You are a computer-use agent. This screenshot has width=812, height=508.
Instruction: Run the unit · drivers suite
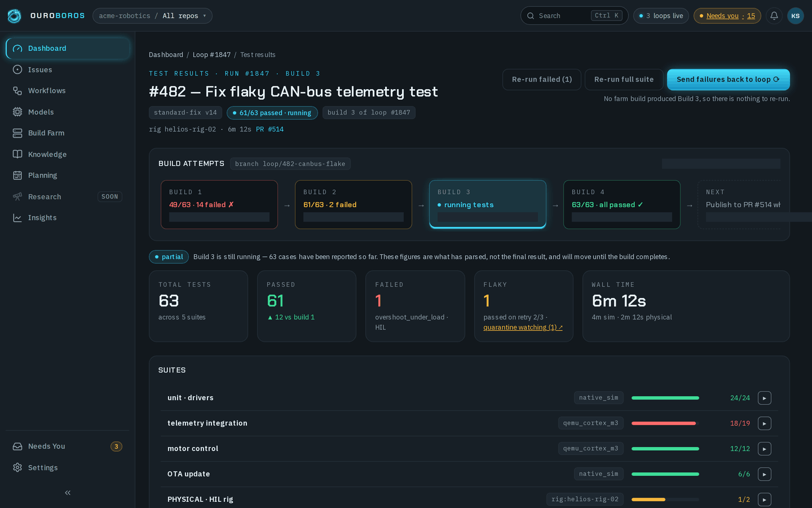pyautogui.click(x=764, y=398)
